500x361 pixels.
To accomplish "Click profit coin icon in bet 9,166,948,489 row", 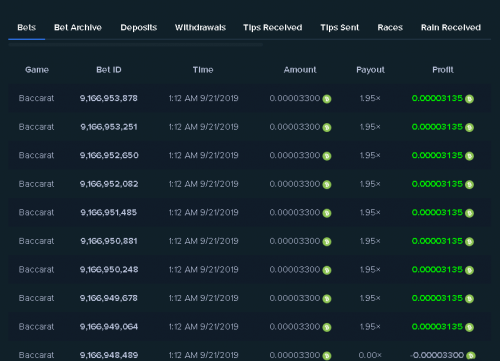I will [471, 356].
